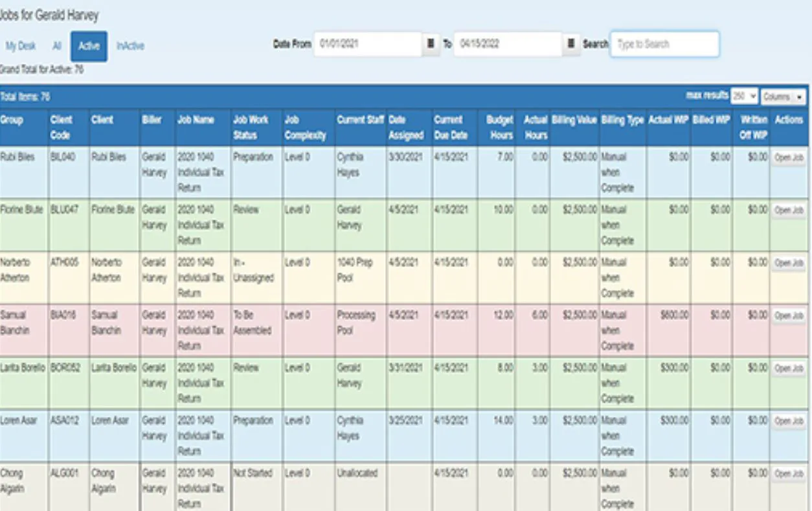Click into the Type to Search field
The image size is (812, 511).
664,44
